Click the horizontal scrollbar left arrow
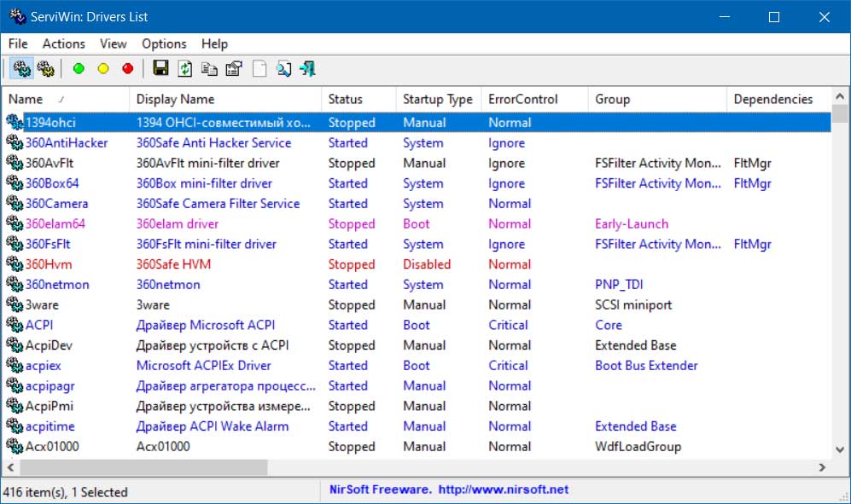Screen dimensions: 851x504 click(x=10, y=467)
